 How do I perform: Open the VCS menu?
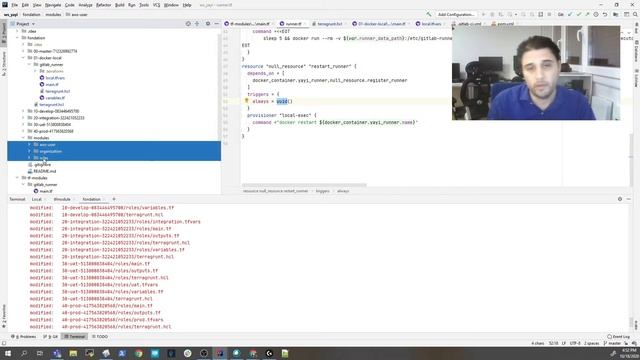click(156, 5)
